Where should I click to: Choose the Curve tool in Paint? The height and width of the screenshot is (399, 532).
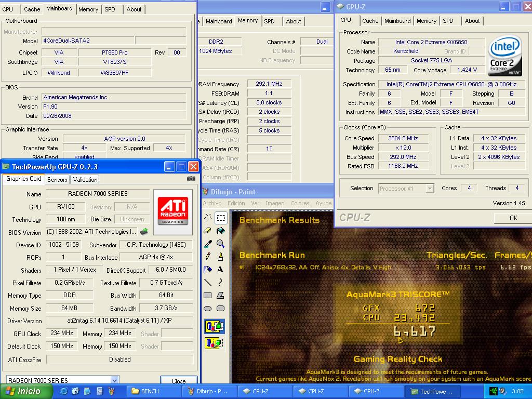pyautogui.click(x=220, y=282)
